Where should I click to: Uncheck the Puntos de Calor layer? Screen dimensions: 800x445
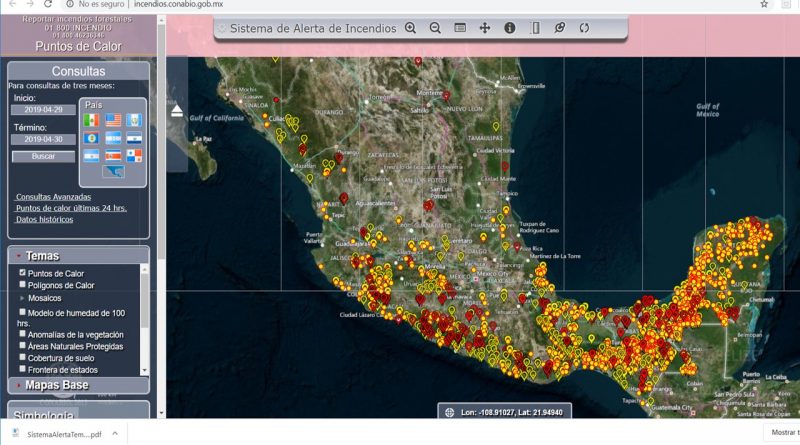[23, 273]
